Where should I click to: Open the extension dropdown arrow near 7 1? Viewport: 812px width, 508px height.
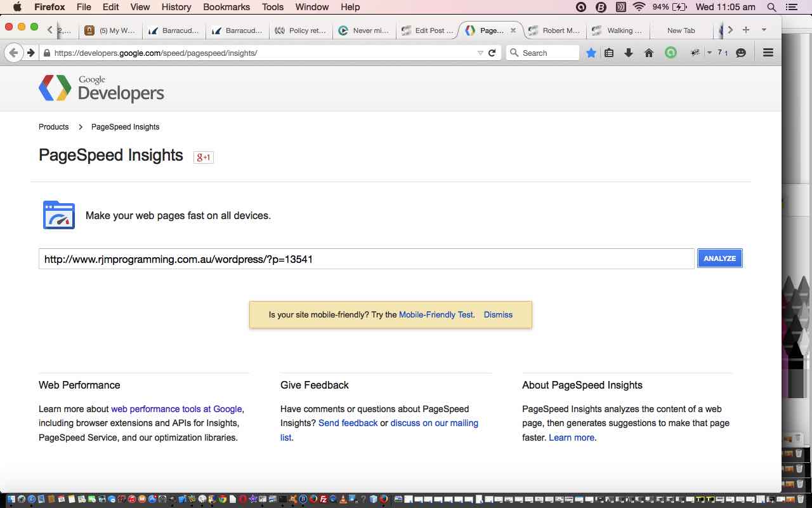[x=709, y=53]
